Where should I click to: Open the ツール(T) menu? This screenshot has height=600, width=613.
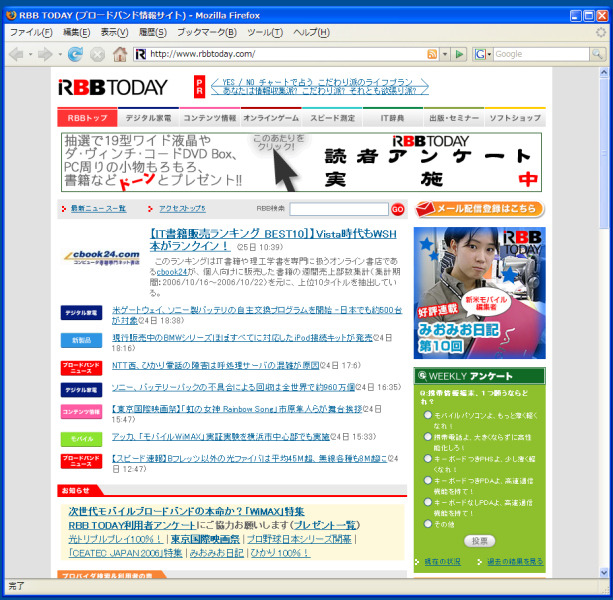pyautogui.click(x=265, y=32)
